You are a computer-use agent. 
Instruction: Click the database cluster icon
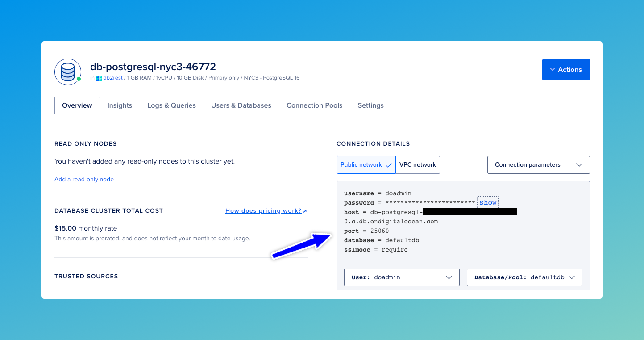click(x=67, y=71)
